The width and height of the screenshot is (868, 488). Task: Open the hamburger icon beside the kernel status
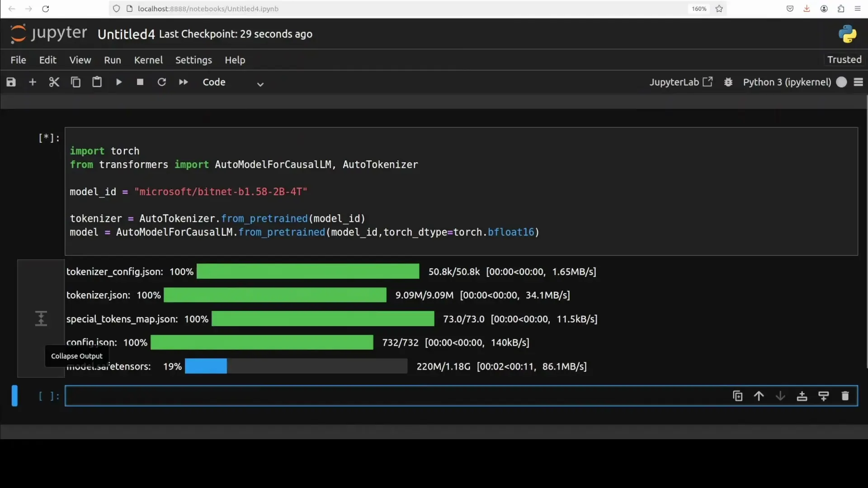point(859,82)
